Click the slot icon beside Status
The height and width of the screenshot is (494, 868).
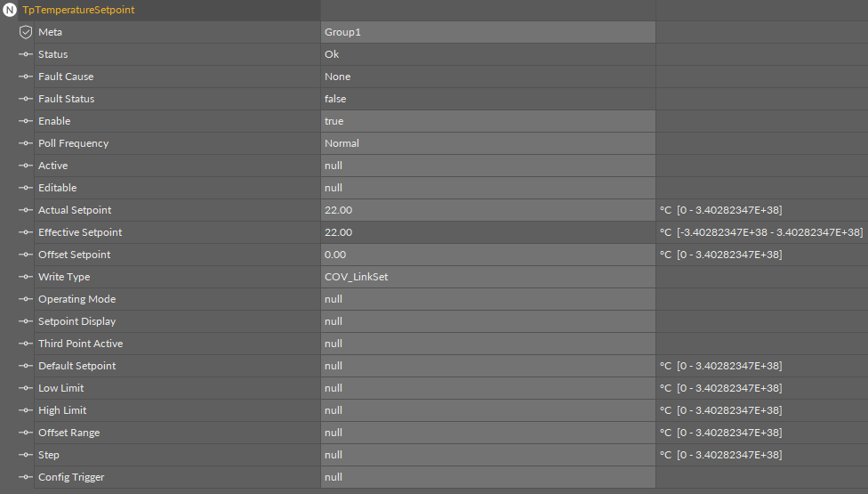26,54
